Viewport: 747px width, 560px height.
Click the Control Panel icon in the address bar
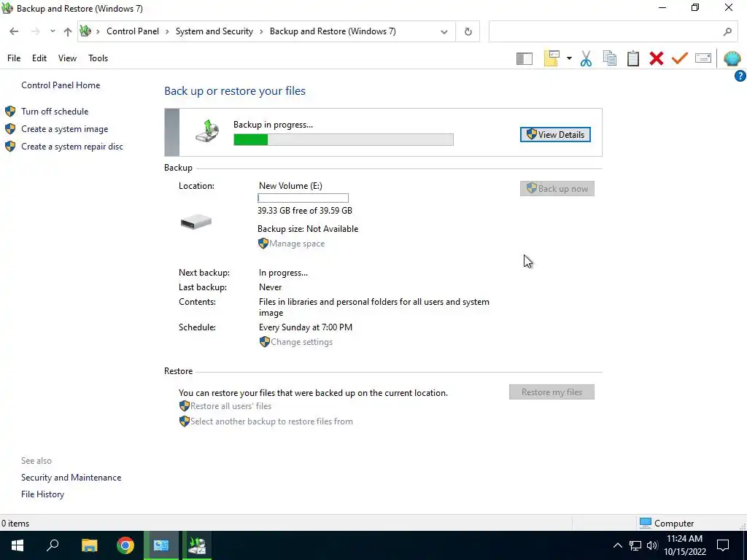pyautogui.click(x=85, y=31)
